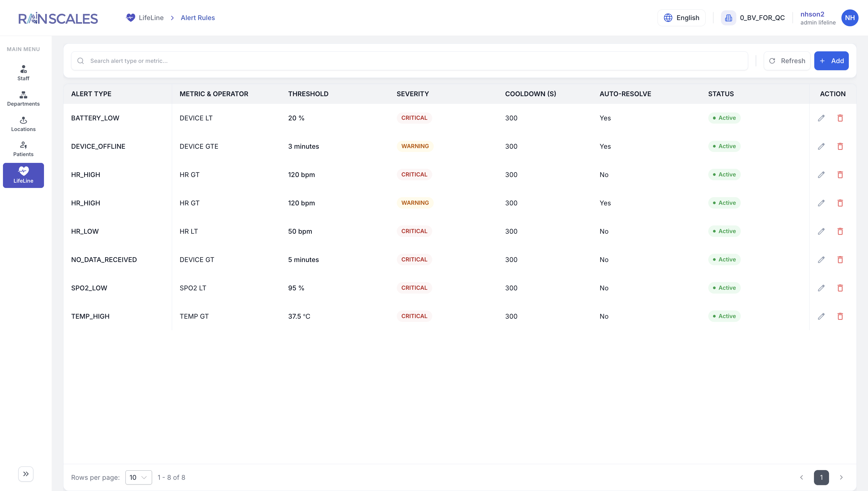This screenshot has height=491, width=868.
Task: Click the Rainscales logo
Action: (x=58, y=18)
